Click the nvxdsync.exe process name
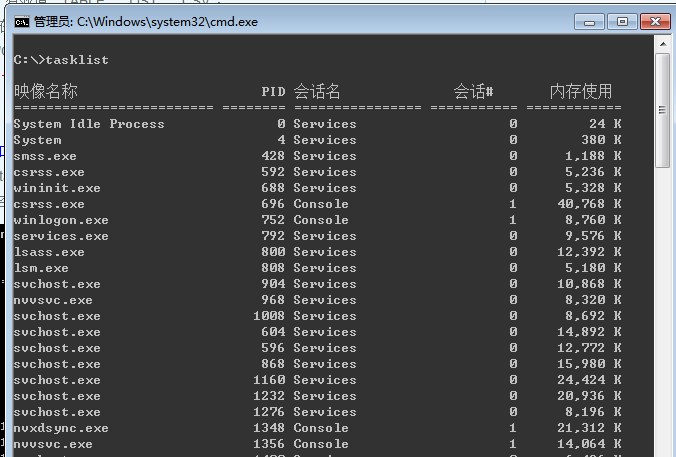This screenshot has width=676, height=457. (x=61, y=428)
